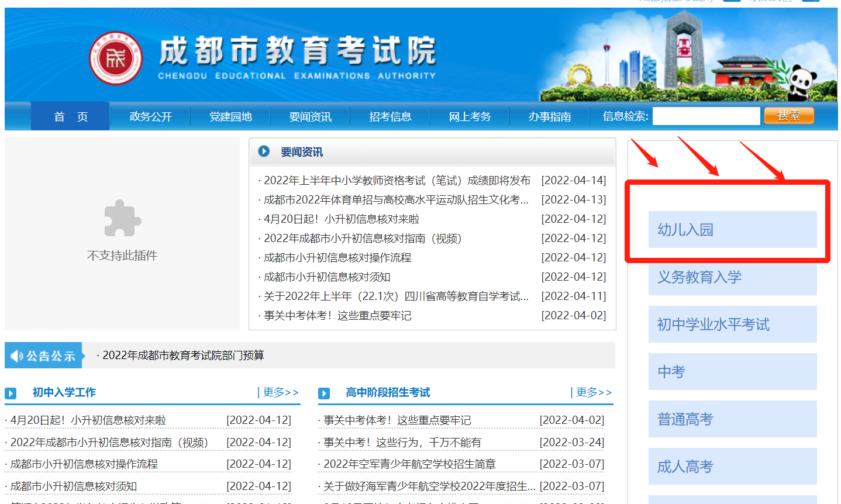Focus the 信息检索 search input field
Image resolution: width=841 pixels, height=504 pixels.
click(706, 116)
